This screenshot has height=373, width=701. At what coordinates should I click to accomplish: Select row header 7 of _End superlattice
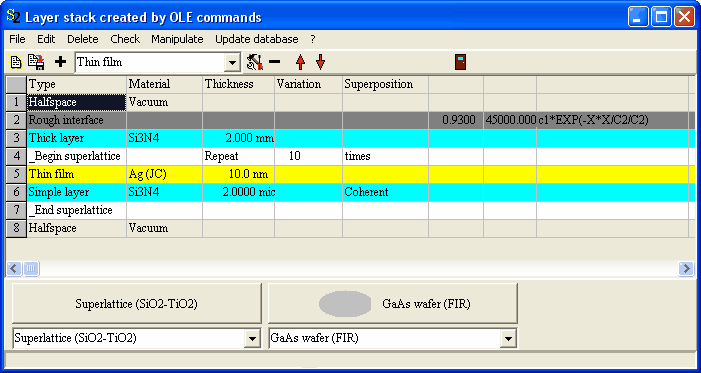pyautogui.click(x=16, y=210)
